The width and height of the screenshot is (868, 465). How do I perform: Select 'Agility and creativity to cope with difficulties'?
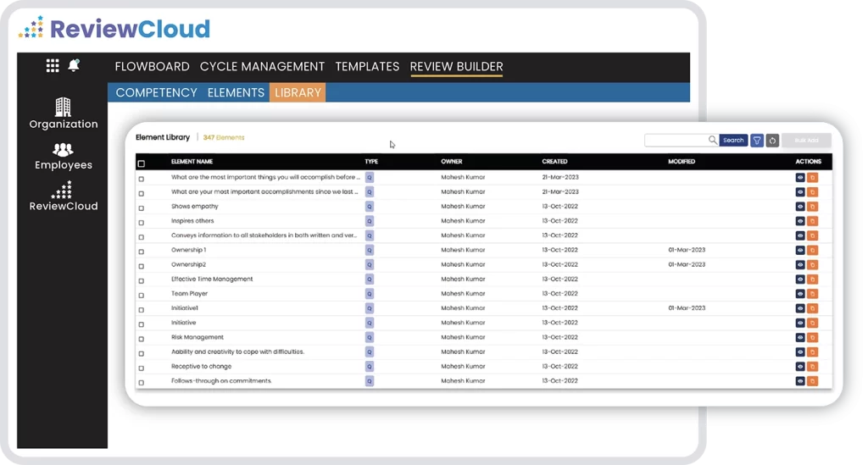click(237, 352)
